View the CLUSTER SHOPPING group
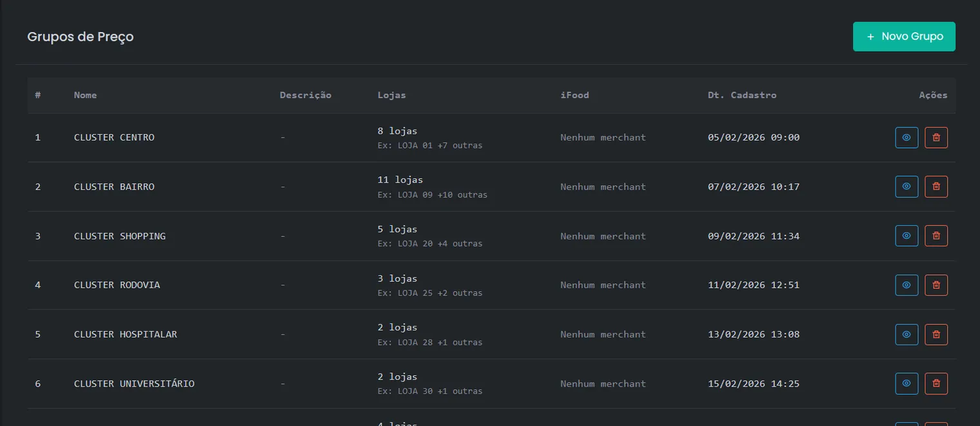This screenshot has width=980, height=426. tap(906, 236)
